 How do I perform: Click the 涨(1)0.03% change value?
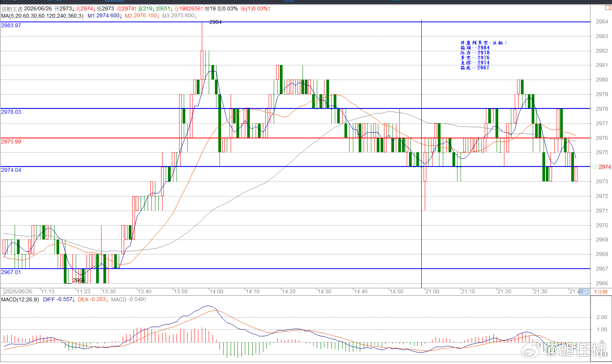256,9
